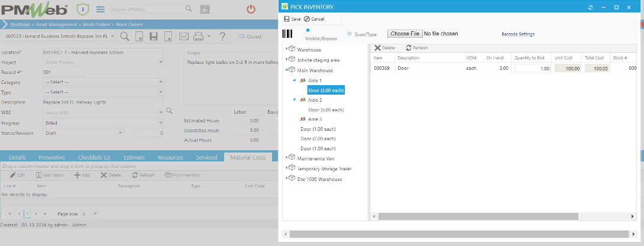This screenshot has width=644, height=246.
Task: Click Add Items in Material Costs toolbar
Action: tap(50, 175)
